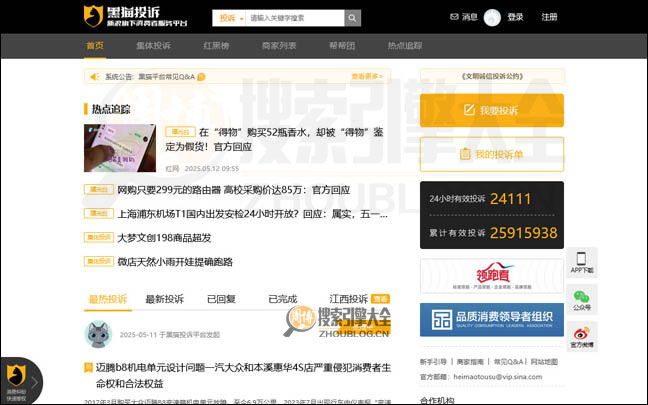648x405 pixels.
Task: Open 集体投诉 nav item
Action: click(x=153, y=45)
